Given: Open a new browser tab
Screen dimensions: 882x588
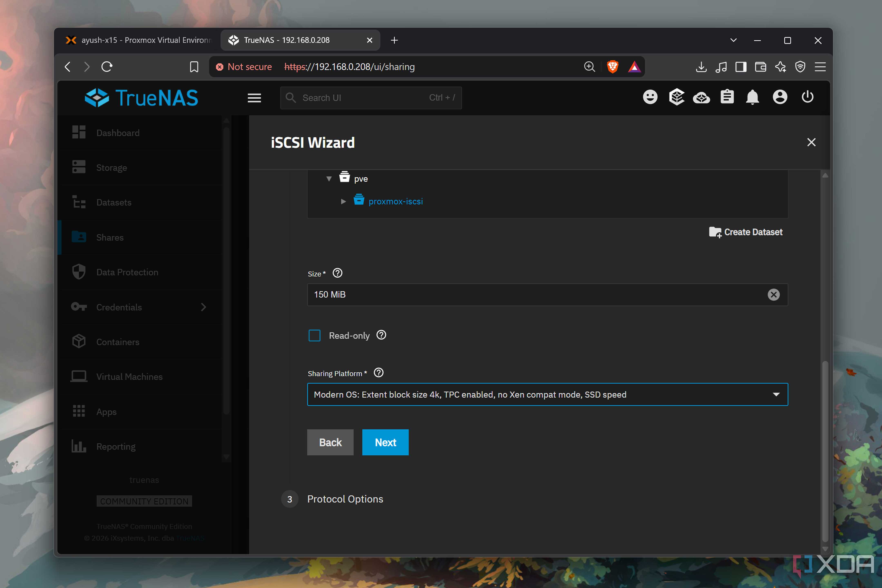Looking at the screenshot, I should tap(394, 40).
